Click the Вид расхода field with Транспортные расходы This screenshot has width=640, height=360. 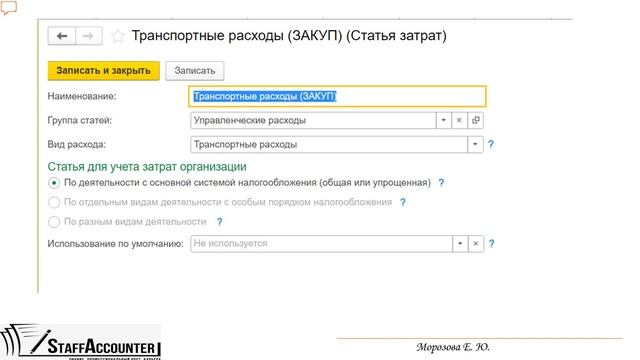coord(329,144)
